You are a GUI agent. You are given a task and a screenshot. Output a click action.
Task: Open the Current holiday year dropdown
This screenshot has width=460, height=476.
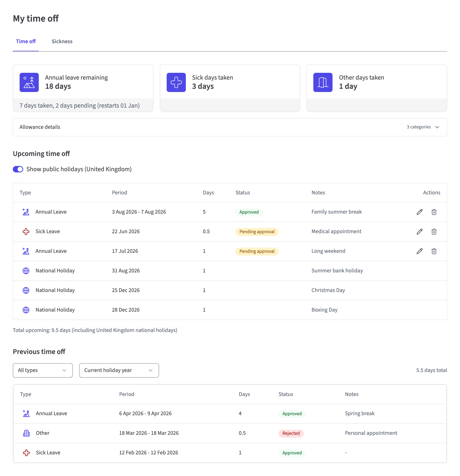tap(119, 370)
